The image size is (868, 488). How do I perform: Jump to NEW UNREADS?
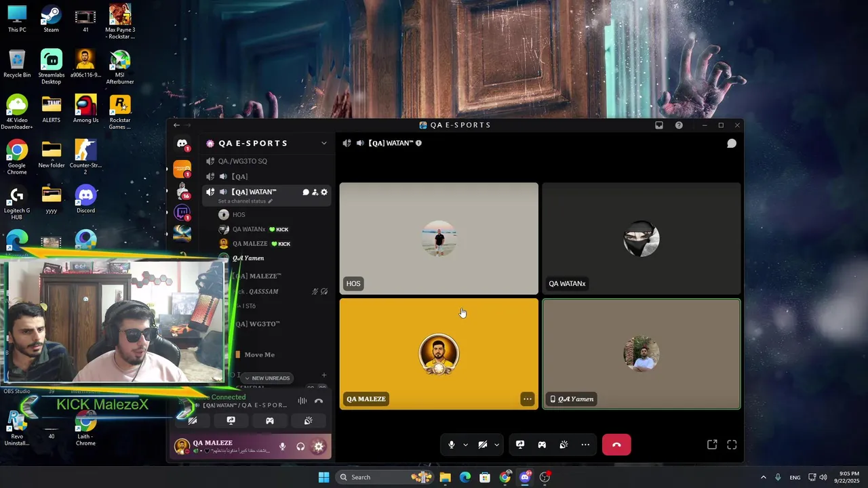point(267,378)
